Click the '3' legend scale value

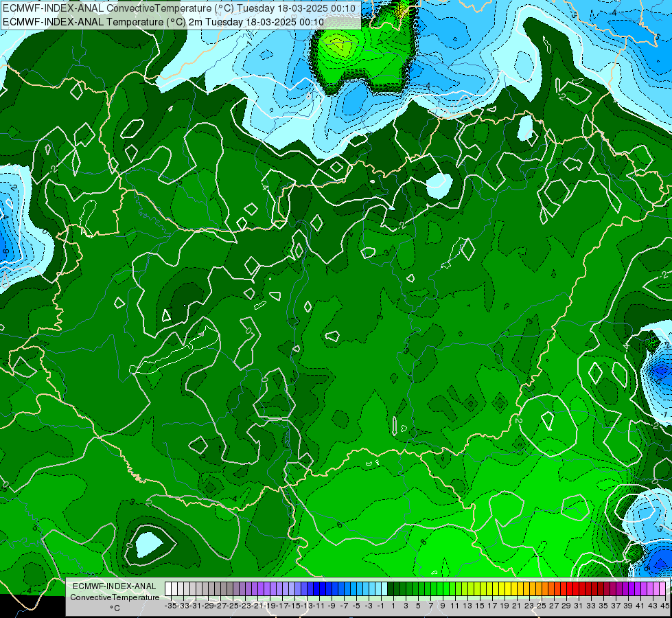coord(406,606)
